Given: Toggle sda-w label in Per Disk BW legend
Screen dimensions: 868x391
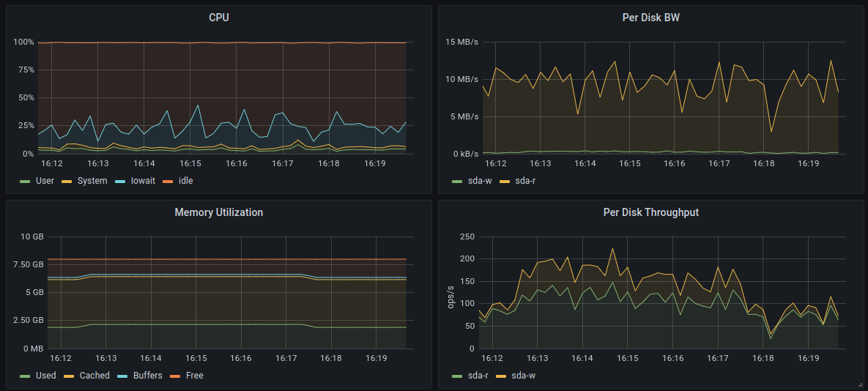Looking at the screenshot, I should pos(480,181).
